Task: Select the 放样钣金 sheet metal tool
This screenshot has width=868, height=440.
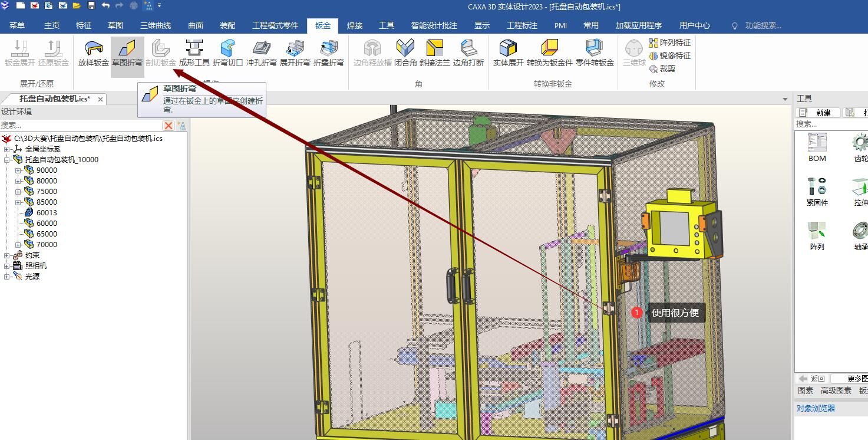Action: (93, 52)
